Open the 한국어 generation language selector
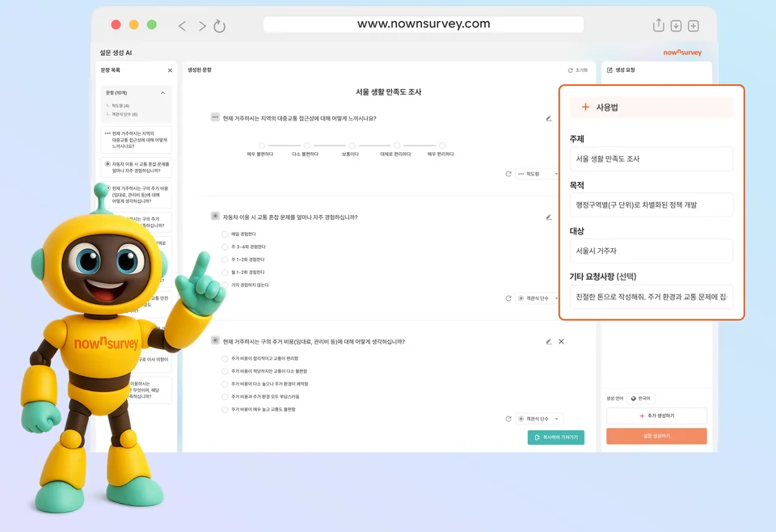 pos(640,399)
